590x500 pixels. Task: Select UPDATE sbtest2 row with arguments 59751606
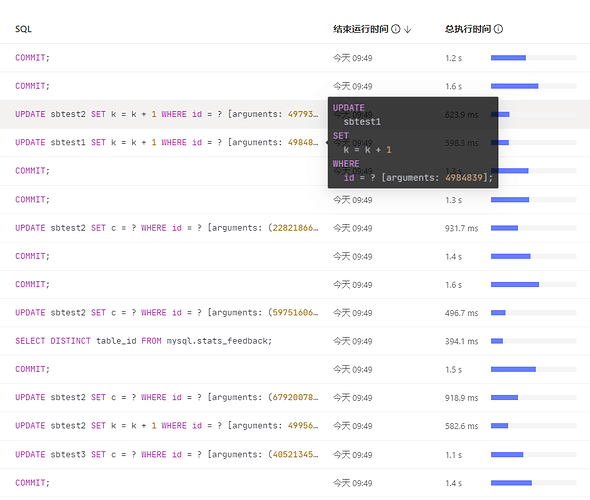pos(295,313)
